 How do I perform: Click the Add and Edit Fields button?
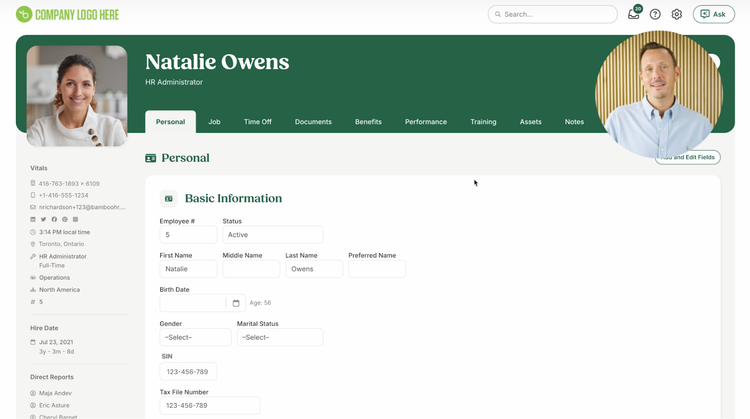pos(688,157)
